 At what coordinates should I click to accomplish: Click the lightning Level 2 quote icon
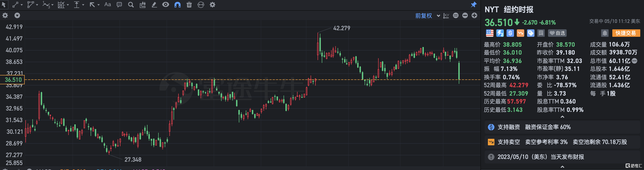500,33
